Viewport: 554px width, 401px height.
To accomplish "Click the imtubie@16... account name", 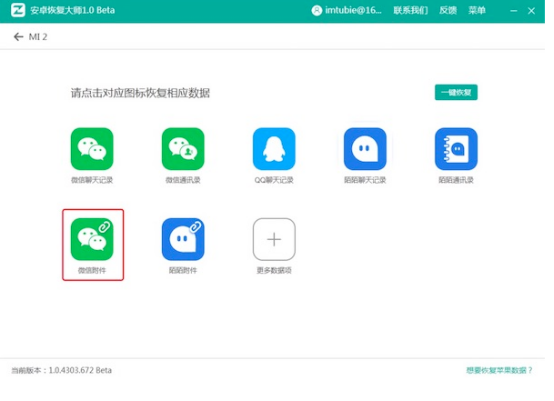I will pos(353,10).
